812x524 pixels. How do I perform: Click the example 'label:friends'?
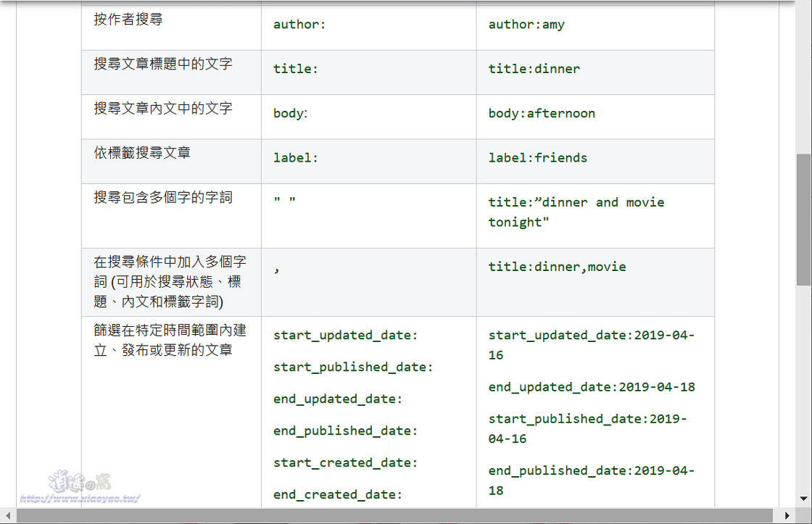click(x=537, y=158)
